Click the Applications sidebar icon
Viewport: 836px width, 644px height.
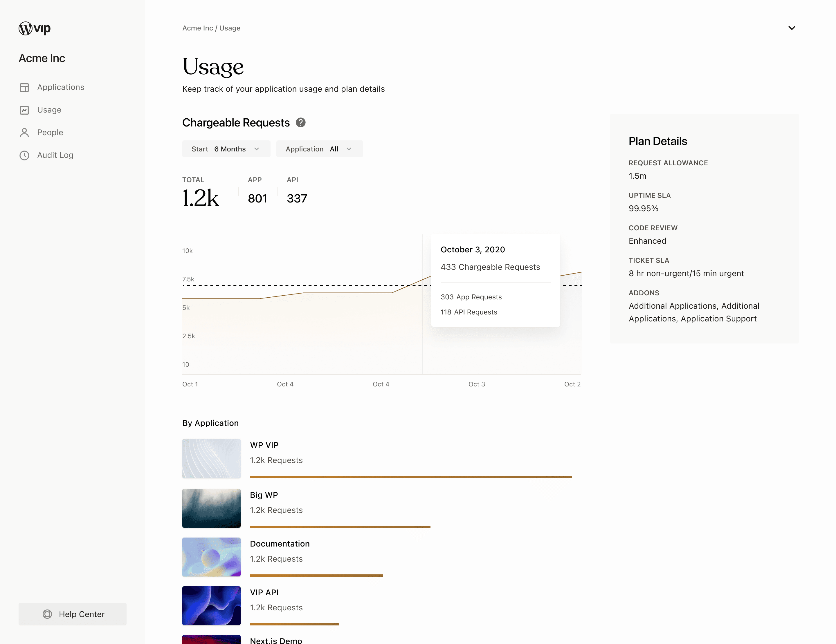pos(24,88)
